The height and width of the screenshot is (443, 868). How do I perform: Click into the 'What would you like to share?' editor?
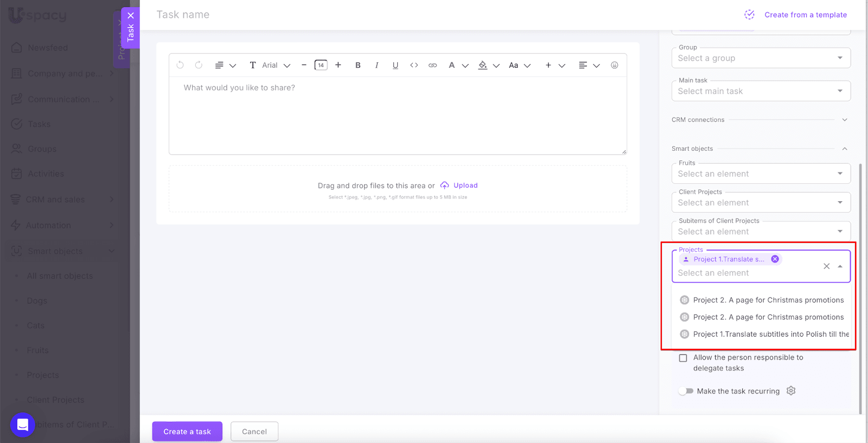tap(398, 115)
